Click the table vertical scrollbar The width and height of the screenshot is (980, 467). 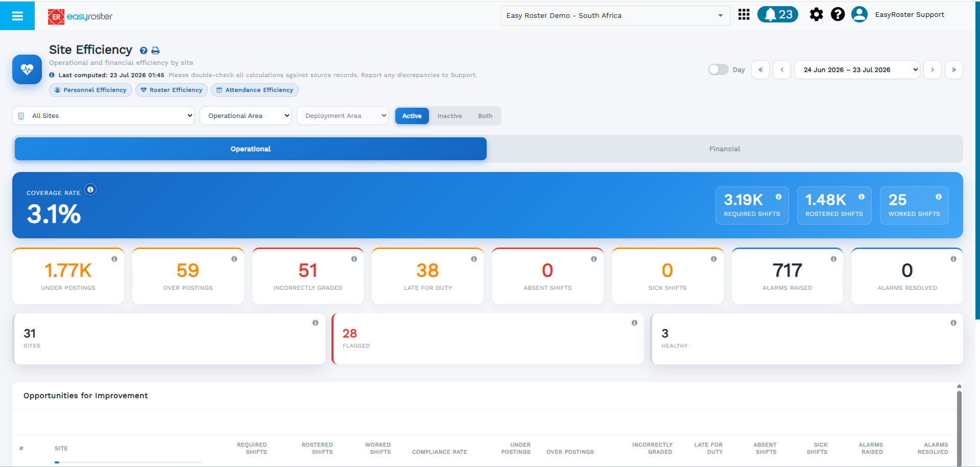click(x=959, y=428)
